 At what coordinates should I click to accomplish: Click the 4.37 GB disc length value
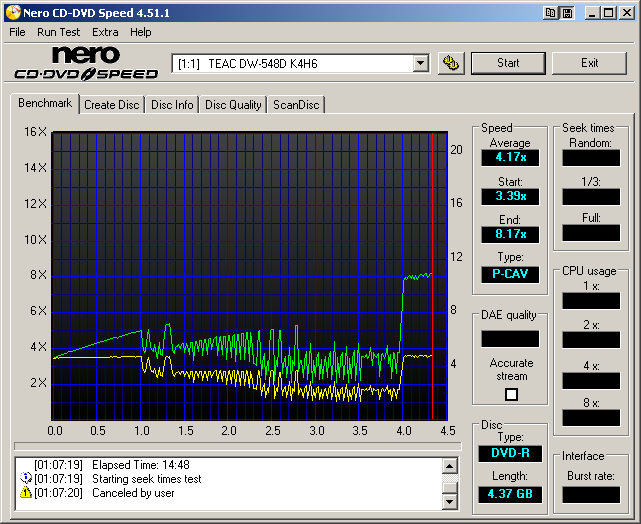pyautogui.click(x=510, y=494)
